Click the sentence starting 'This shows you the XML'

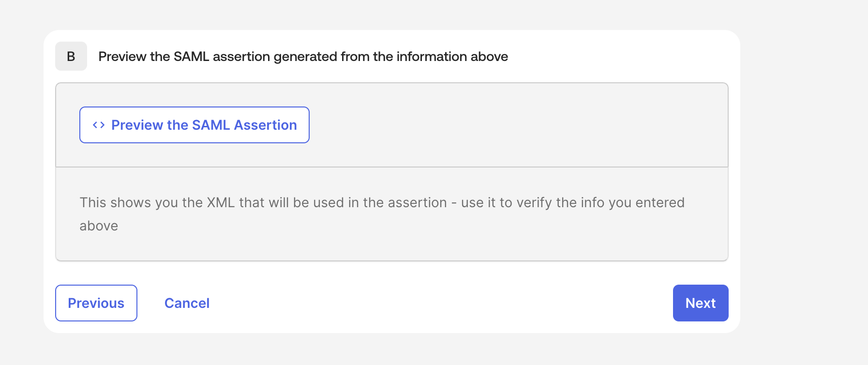coord(382,214)
